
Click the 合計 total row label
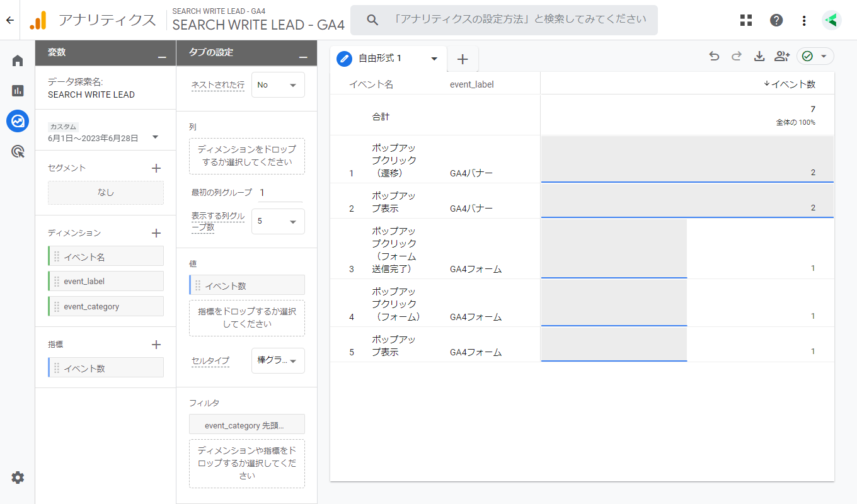pyautogui.click(x=381, y=117)
